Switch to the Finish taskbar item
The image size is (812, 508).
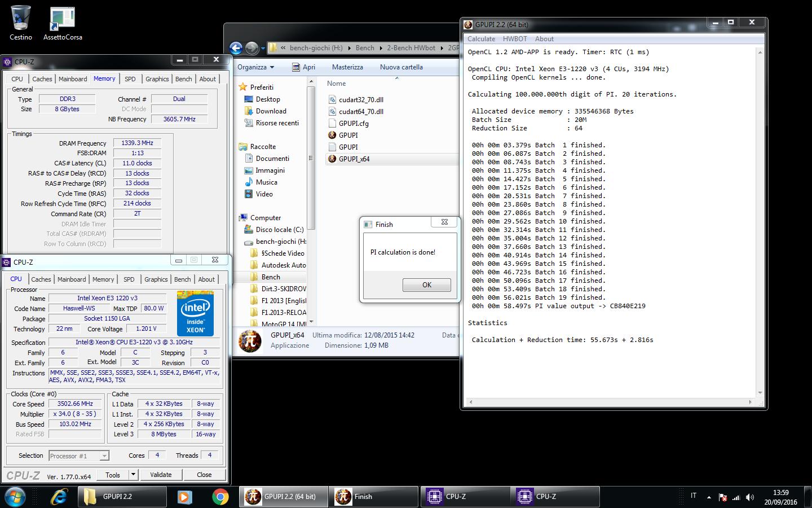tap(374, 497)
